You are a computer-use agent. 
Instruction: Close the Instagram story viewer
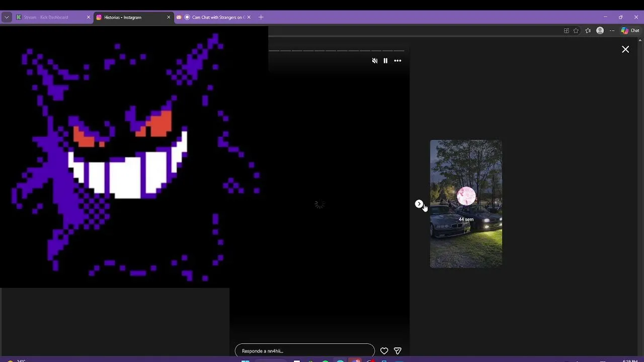click(625, 49)
